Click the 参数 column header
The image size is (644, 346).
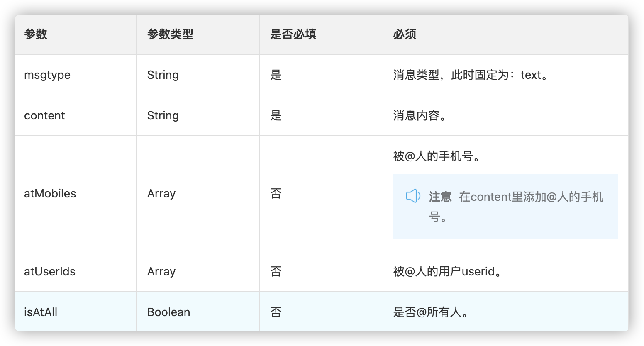36,34
